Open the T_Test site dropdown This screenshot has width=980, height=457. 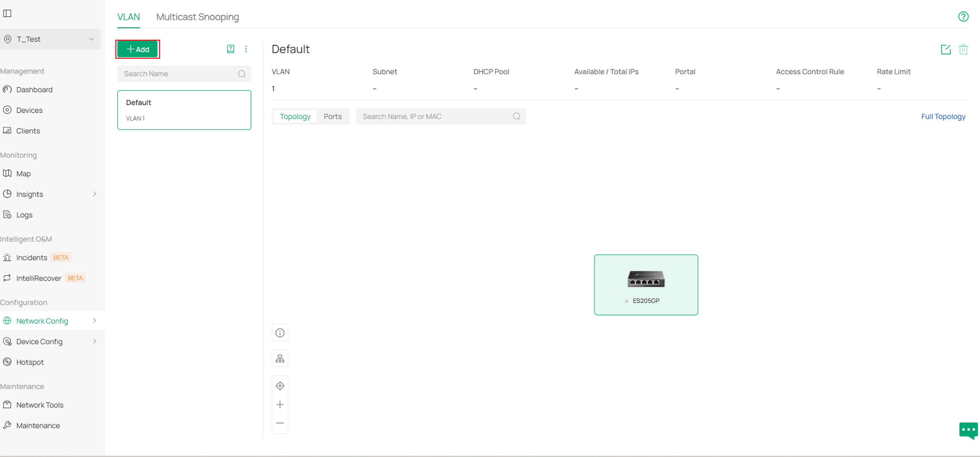click(50, 39)
